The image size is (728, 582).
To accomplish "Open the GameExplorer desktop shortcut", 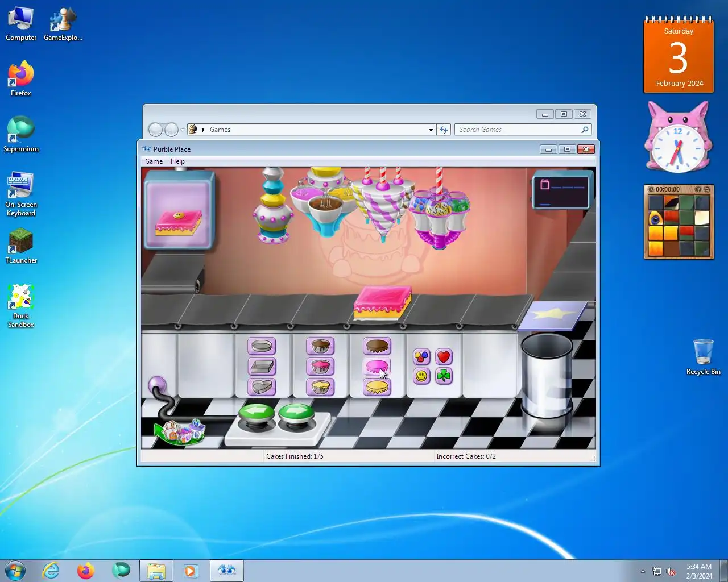I will tap(63, 23).
